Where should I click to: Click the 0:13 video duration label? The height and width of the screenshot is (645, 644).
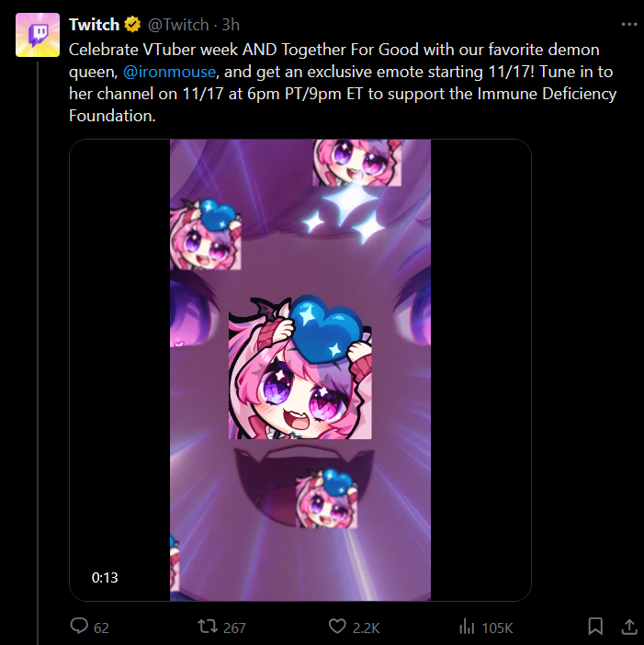tap(105, 578)
